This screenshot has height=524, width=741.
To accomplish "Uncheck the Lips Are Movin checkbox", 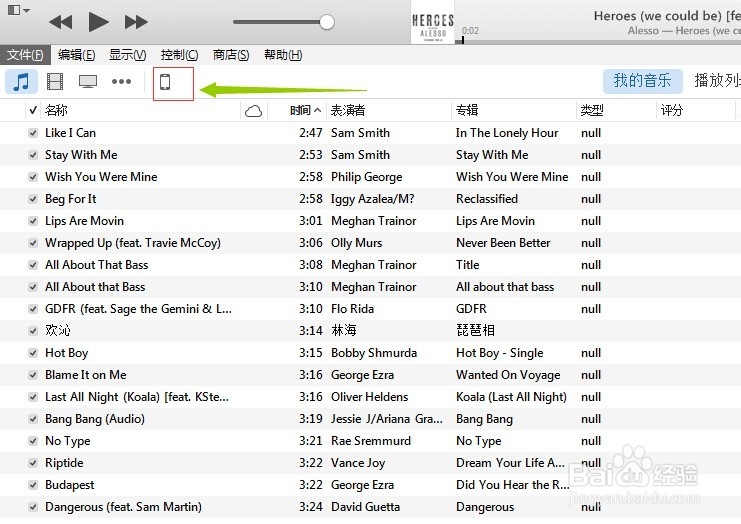I will point(33,221).
